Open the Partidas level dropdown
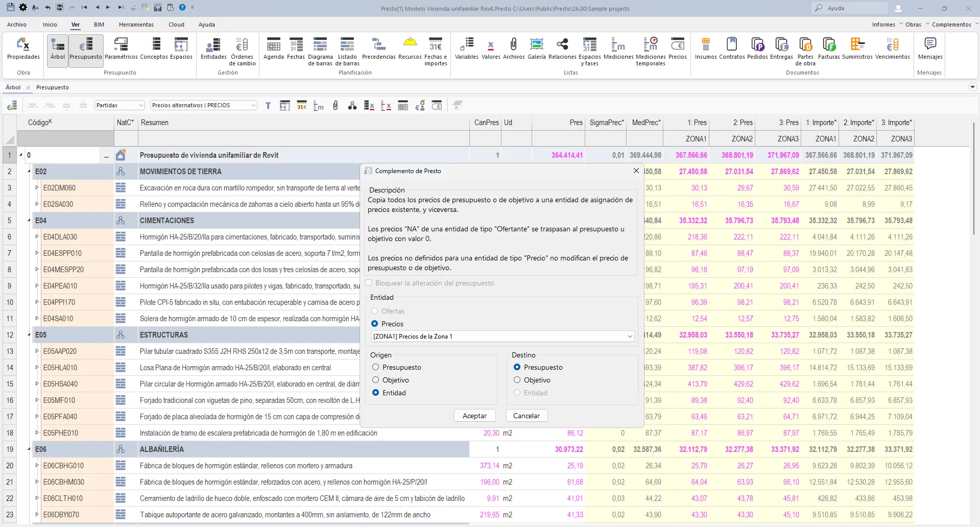980x527 pixels. 120,105
